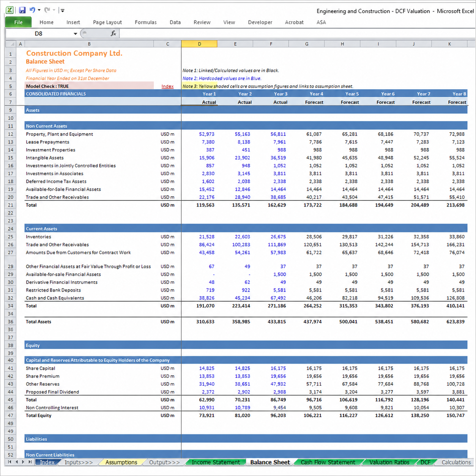This screenshot has height=476, width=476.
Task: Follow the red Index hyperlink
Action: 167,86
